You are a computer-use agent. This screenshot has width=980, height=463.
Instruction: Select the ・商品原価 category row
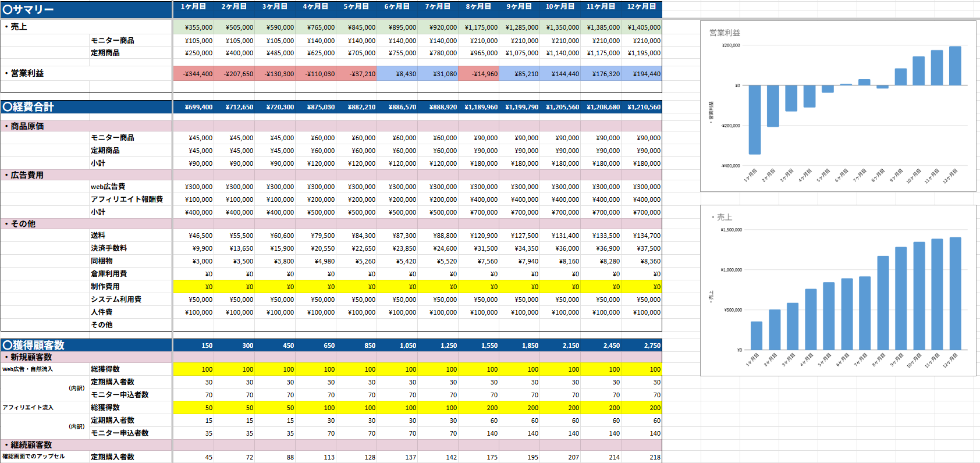(x=331, y=126)
